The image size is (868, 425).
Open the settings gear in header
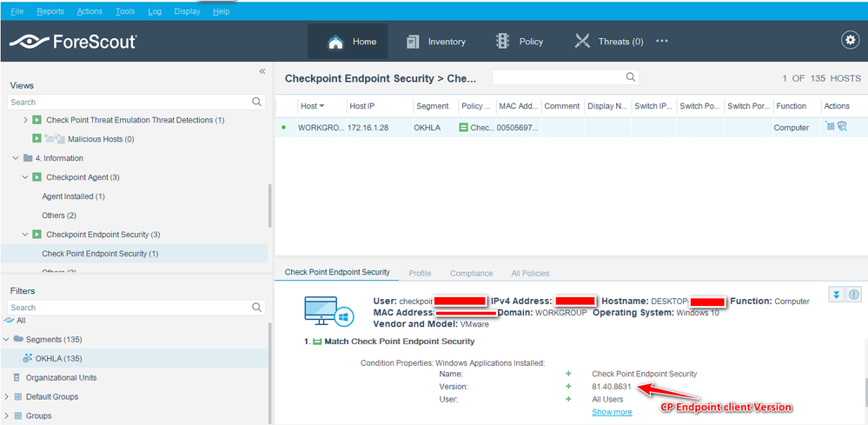click(849, 40)
